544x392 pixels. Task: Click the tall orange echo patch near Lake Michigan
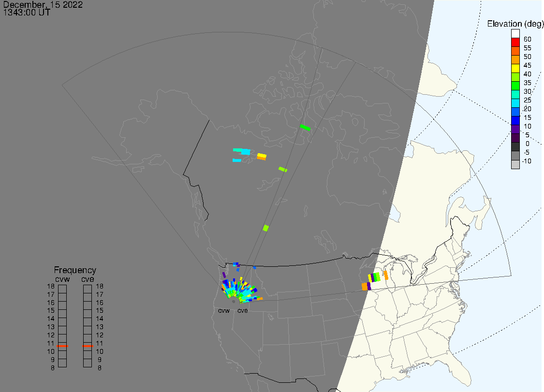[x=386, y=275]
